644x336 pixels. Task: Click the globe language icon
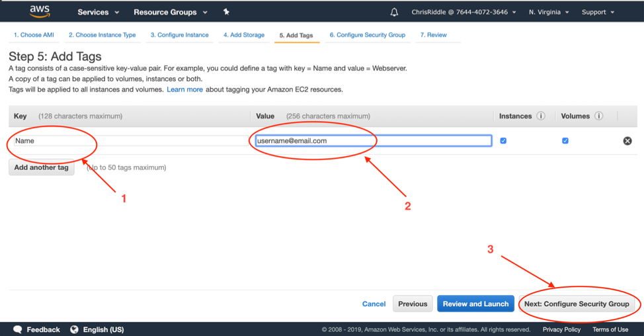click(74, 329)
